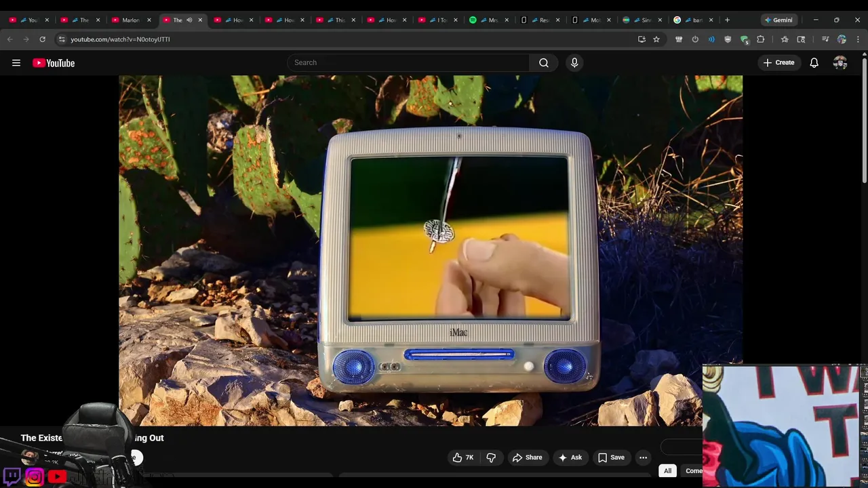Close the currently active 'The' tab

click(x=200, y=20)
